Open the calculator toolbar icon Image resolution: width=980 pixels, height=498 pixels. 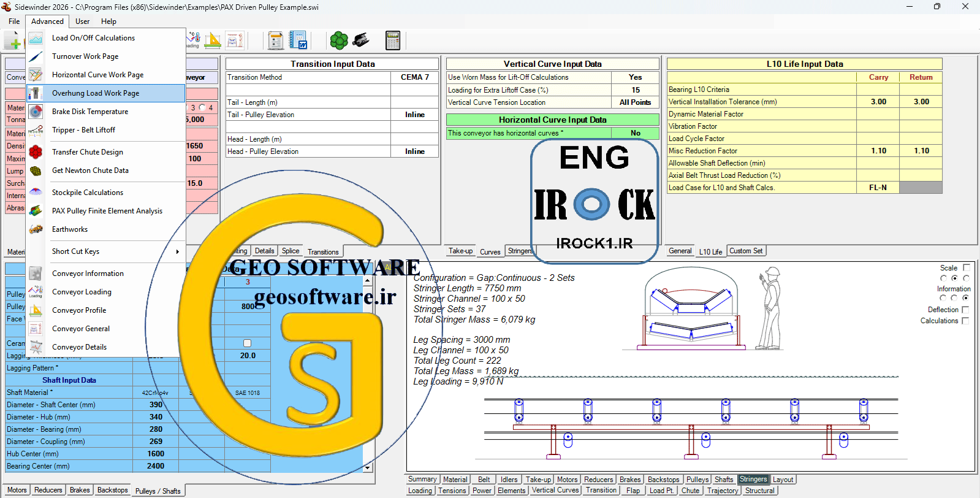[393, 40]
